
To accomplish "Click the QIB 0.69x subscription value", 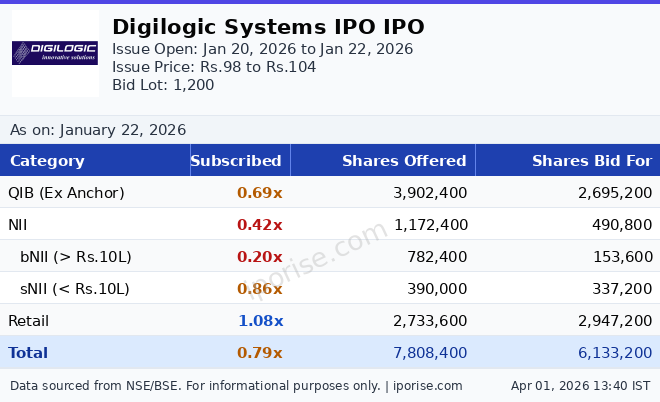I will click(260, 193).
